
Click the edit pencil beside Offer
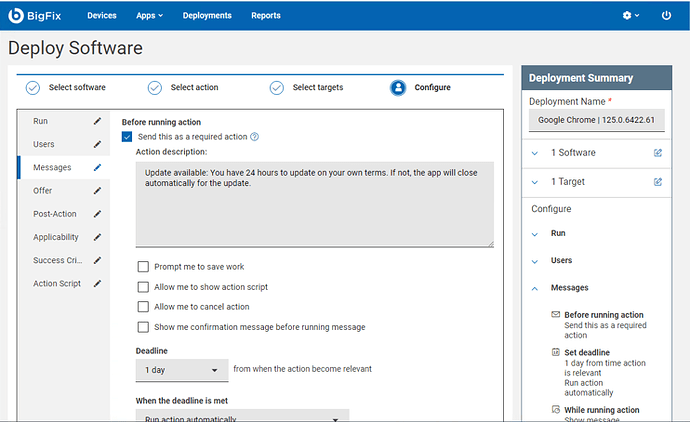coord(97,191)
